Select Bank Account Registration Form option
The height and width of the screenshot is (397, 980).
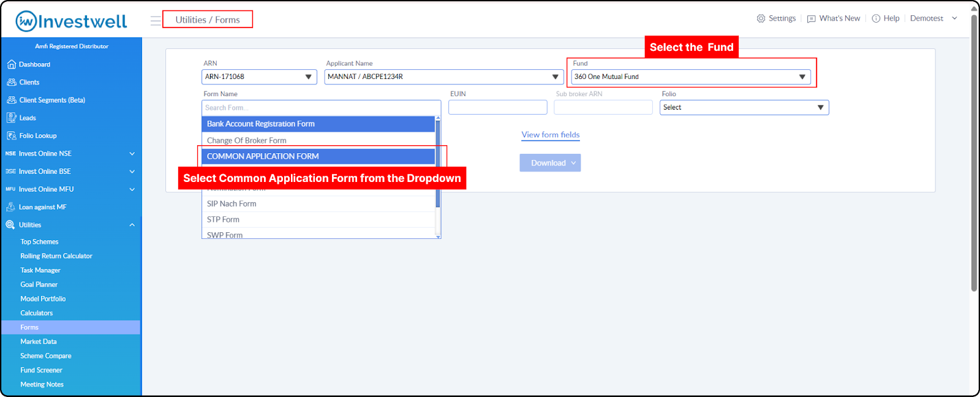point(318,124)
